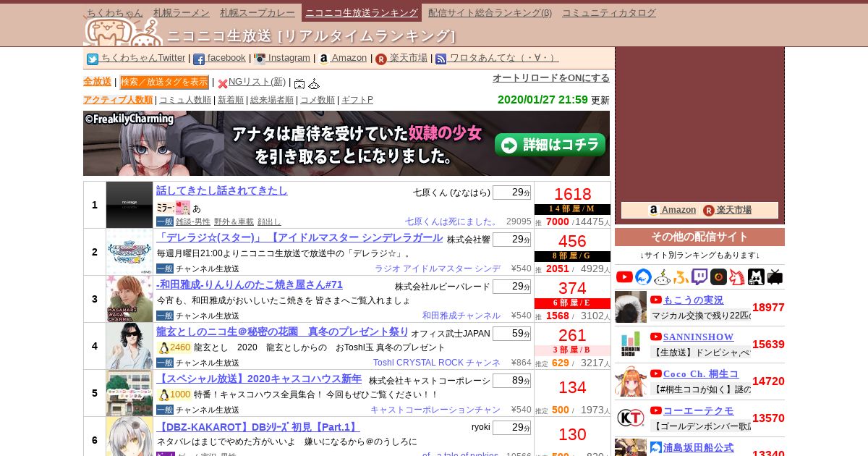Click YouTube icon next to SANNINSHOW
The width and height of the screenshot is (868, 456).
[656, 337]
